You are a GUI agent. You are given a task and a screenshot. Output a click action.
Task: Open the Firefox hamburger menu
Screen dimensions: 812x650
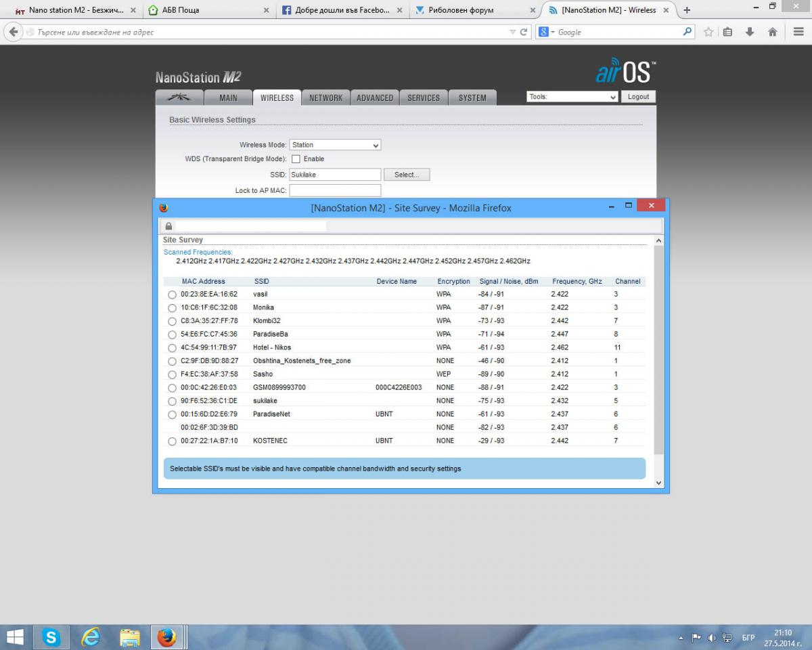[798, 32]
